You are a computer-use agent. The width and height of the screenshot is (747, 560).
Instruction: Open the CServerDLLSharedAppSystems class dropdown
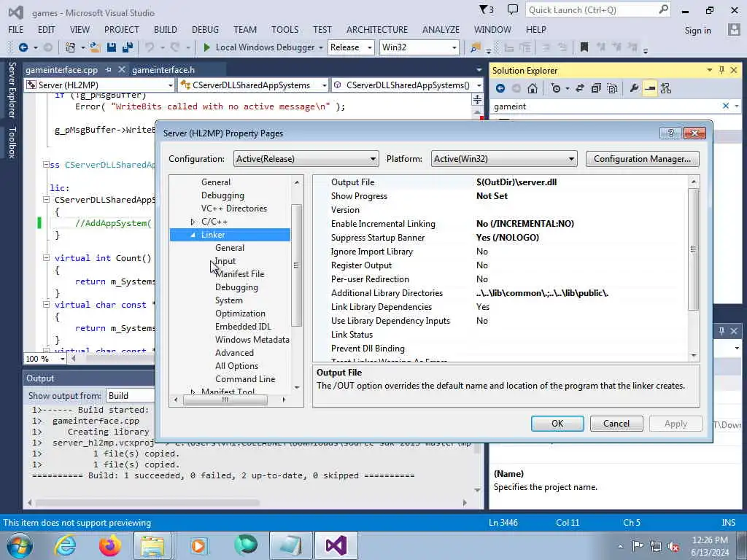[253, 85]
